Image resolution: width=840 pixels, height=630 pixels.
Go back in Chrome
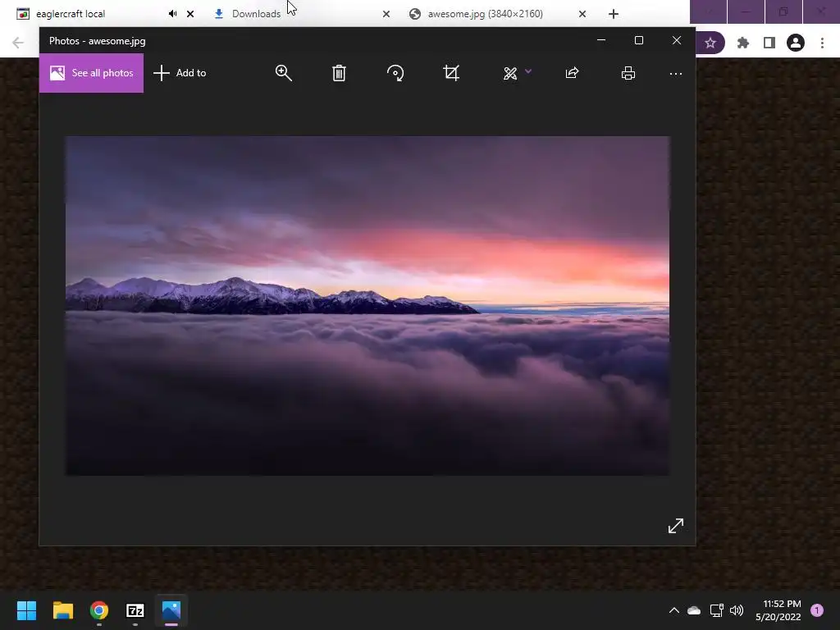pyautogui.click(x=18, y=43)
